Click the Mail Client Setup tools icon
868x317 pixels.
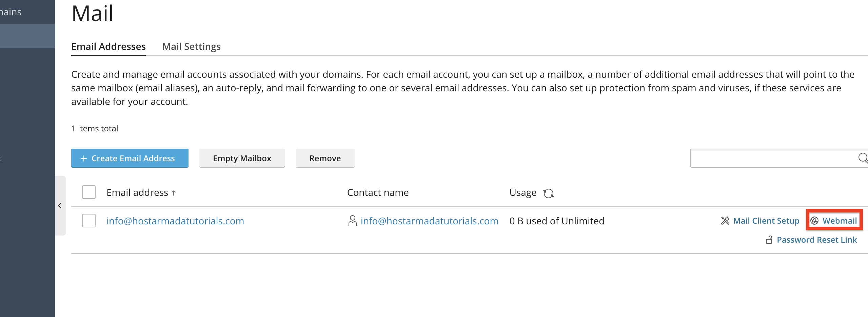click(x=725, y=221)
